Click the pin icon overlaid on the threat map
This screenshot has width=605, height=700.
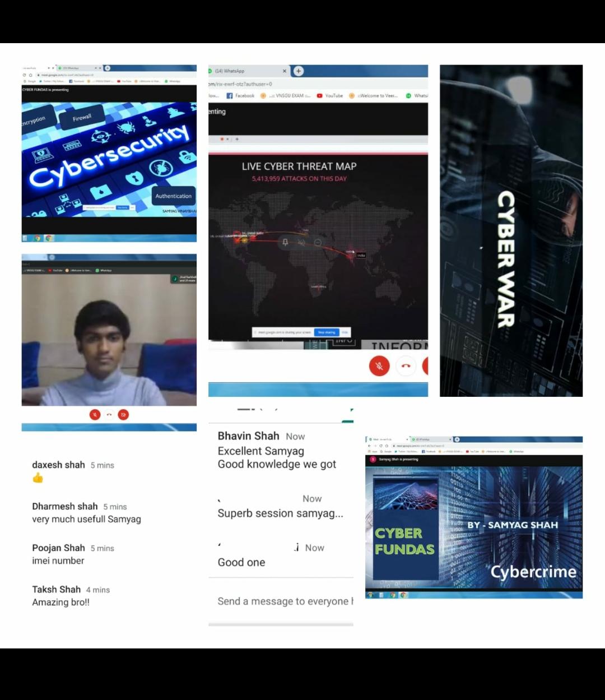click(x=285, y=242)
